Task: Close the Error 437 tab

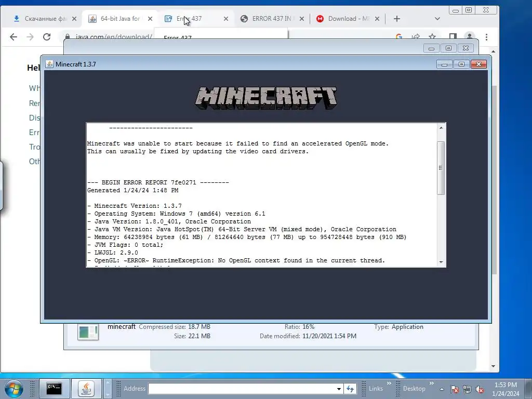Action: tap(226, 19)
